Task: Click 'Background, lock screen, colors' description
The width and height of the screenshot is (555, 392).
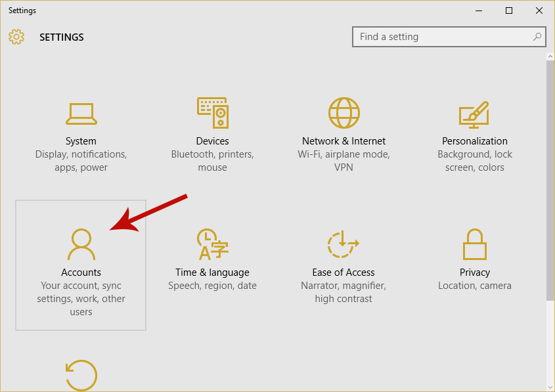Action: click(x=475, y=161)
